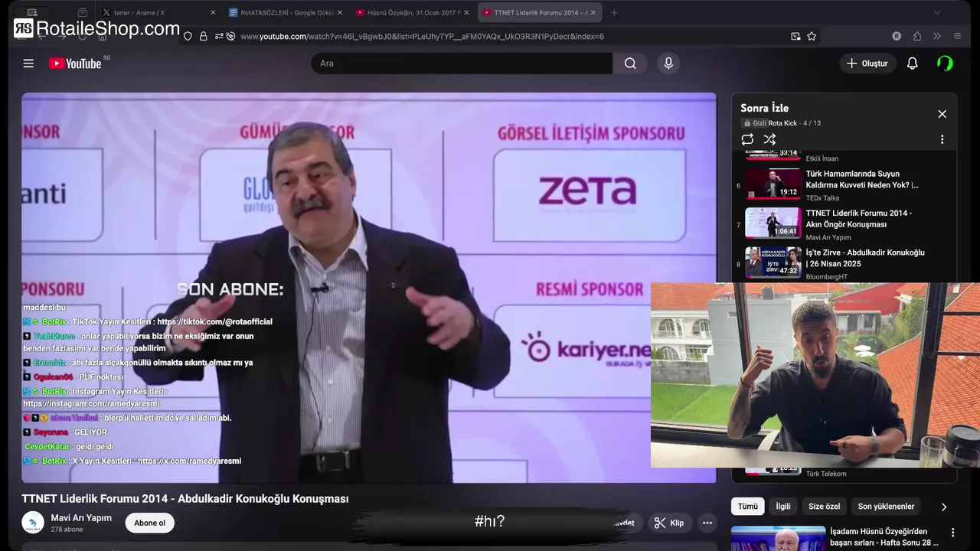980x551 pixels.
Task: Open more actions menu beside Klip
Action: click(707, 523)
